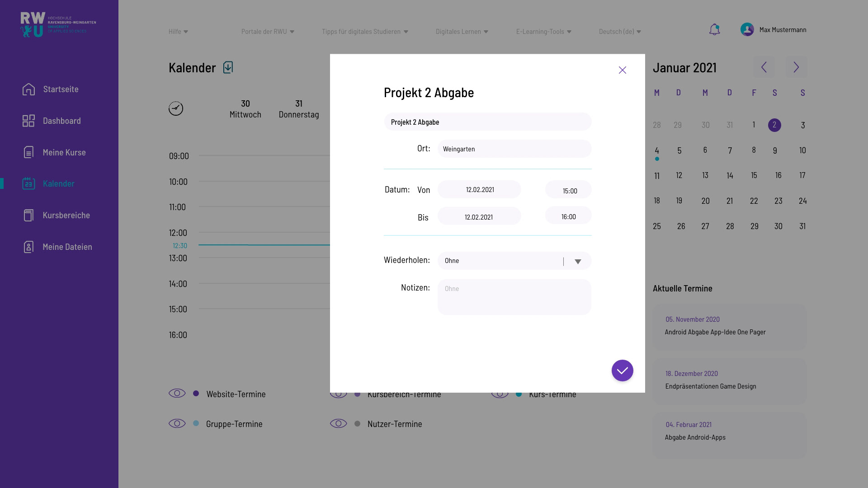
Task: Click the 12:30 current time marker
Action: (180, 246)
